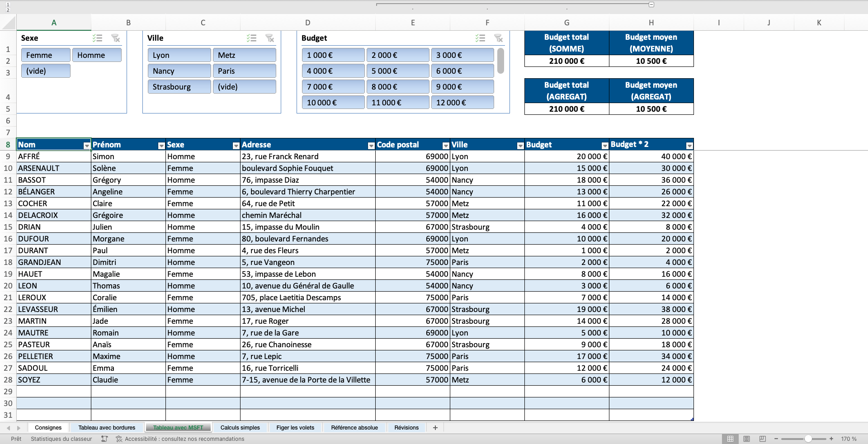Toggle the Femme slicer item
Viewport: 868px width, 444px height.
46,55
